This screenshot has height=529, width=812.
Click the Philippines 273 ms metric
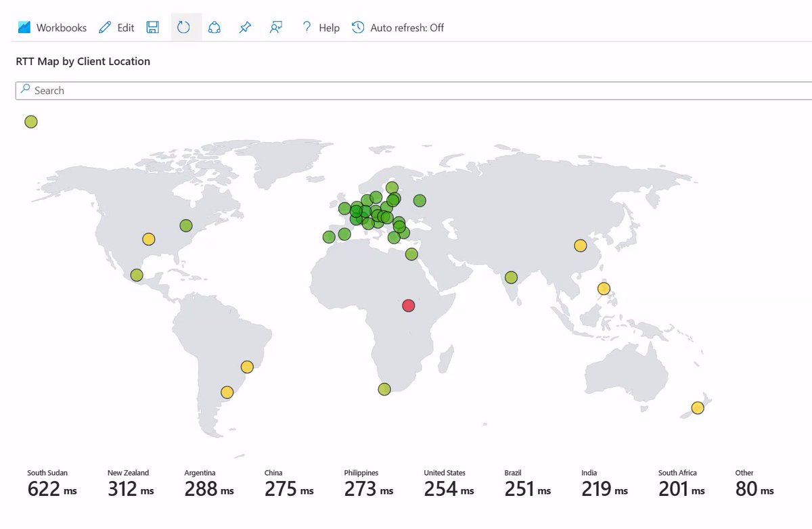coord(369,484)
